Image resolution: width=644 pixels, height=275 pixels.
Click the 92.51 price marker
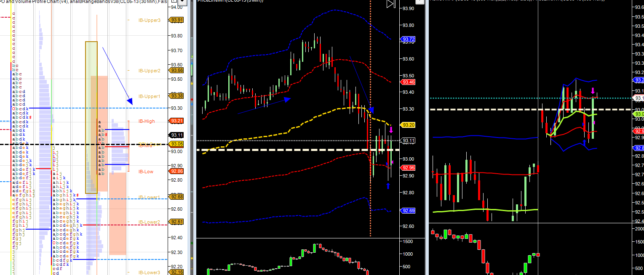tap(176, 222)
